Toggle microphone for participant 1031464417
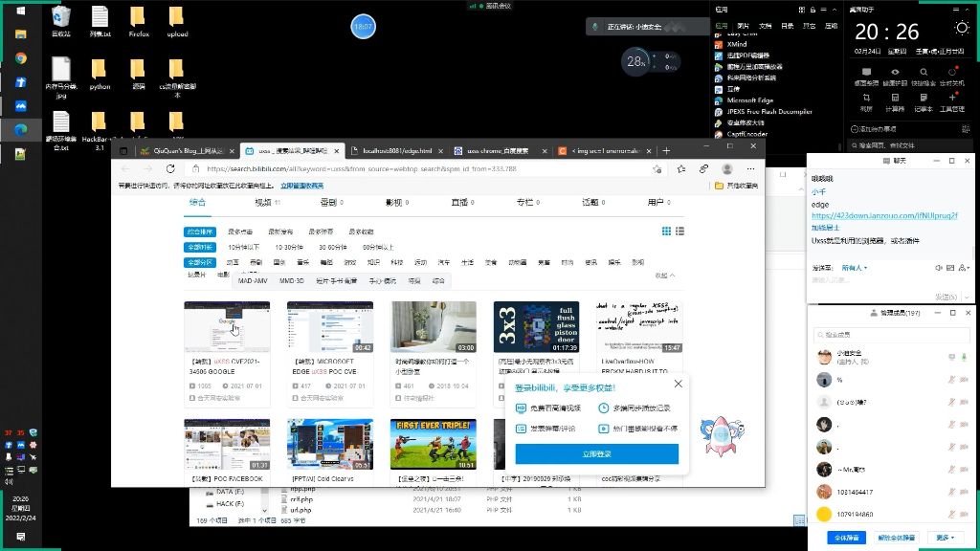Screen dimensions: 980x551 tap(951, 493)
